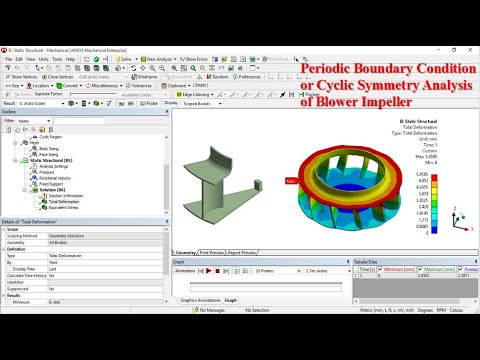Open the Units menu
The image size is (480, 360).
pyautogui.click(x=44, y=59)
